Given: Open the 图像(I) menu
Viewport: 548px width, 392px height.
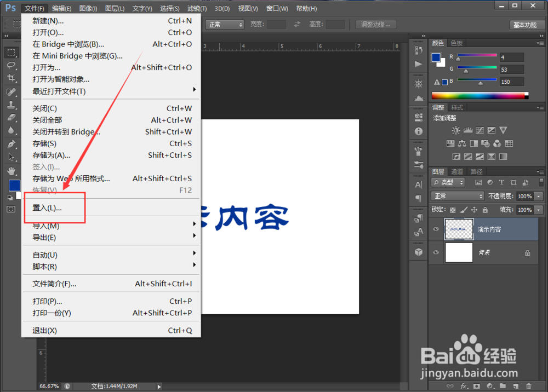Looking at the screenshot, I should tap(88, 8).
